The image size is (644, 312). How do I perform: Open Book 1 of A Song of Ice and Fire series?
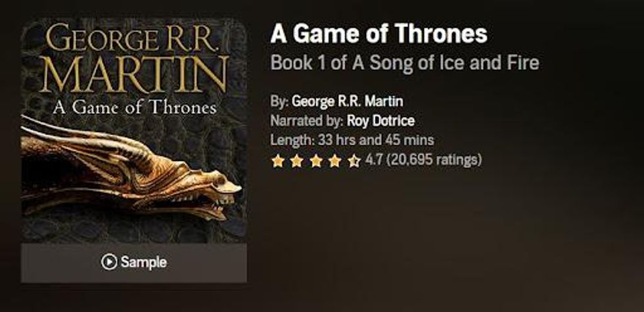click(405, 63)
